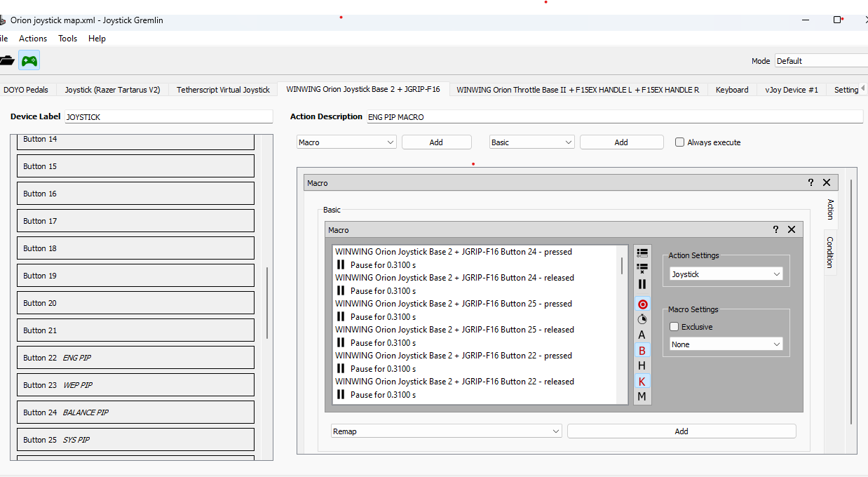Select Button 25 SYS PIP
The image size is (868, 477).
[135, 440]
